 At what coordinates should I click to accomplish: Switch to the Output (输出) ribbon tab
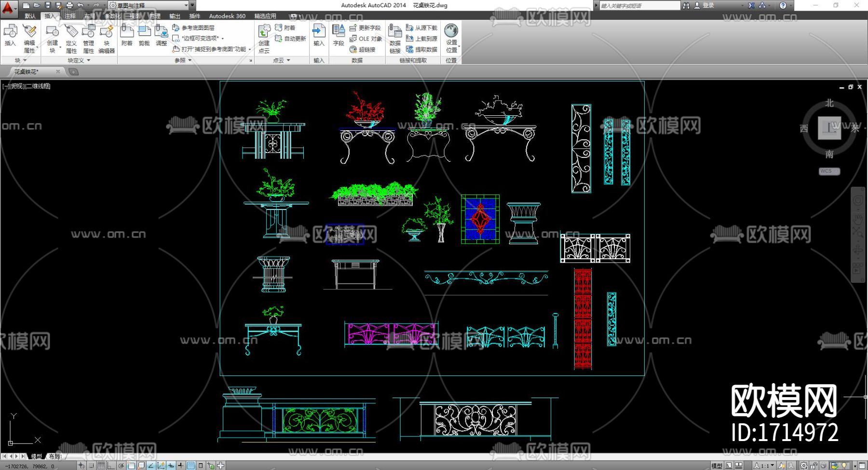(175, 16)
